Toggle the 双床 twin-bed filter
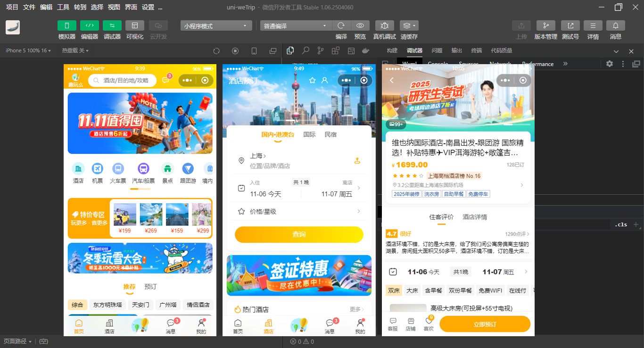644x348 pixels. 394,290
